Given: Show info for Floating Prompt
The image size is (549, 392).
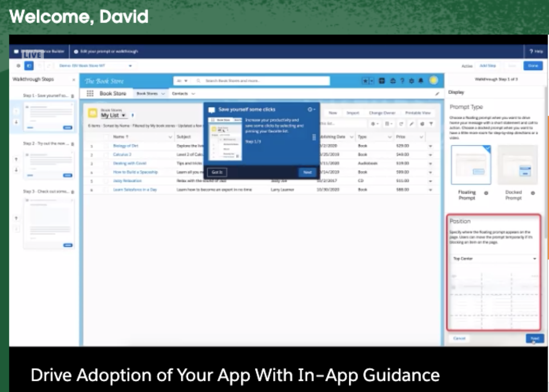Looking at the screenshot, I should 486,193.
